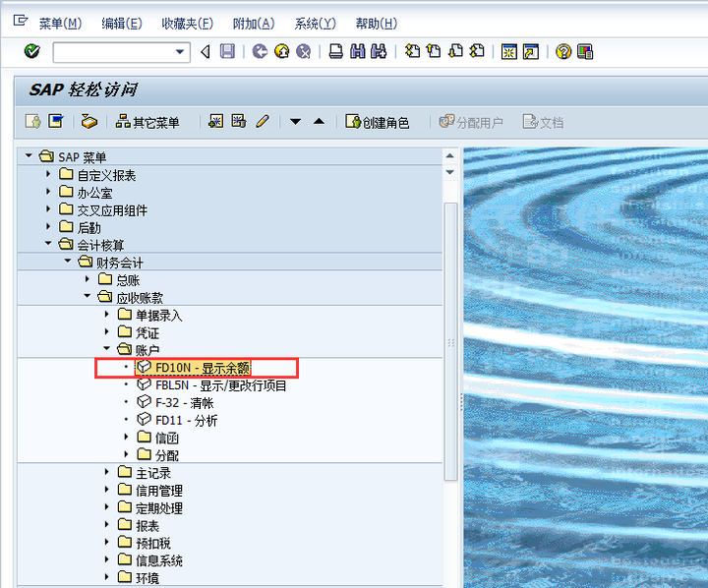Collapse the 会计核算 folder
The image size is (708, 588).
[x=48, y=244]
